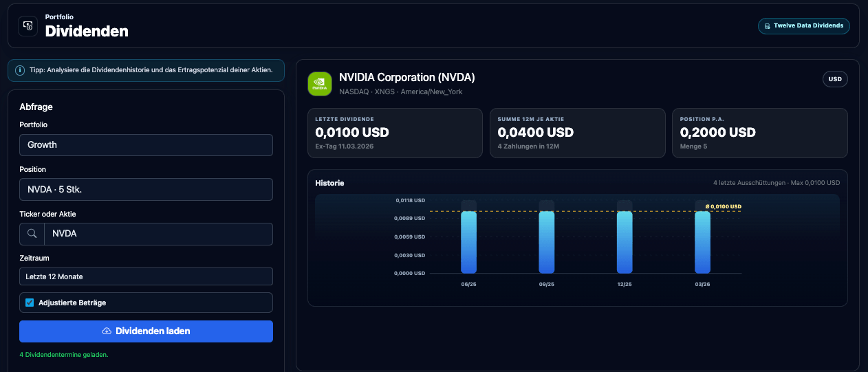Viewport: 868px width, 372px height.
Task: Click the Dividenden portfolio header icon
Action: point(28,25)
